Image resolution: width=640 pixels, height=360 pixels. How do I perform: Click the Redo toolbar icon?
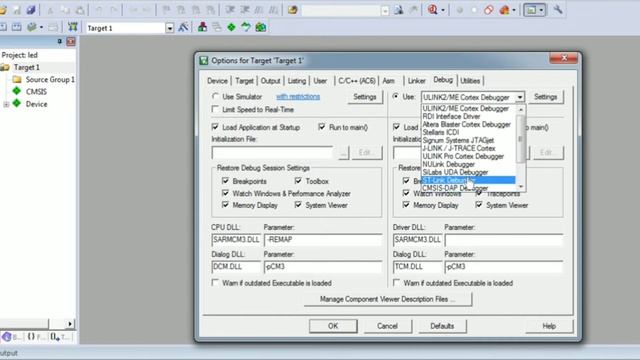(115, 10)
